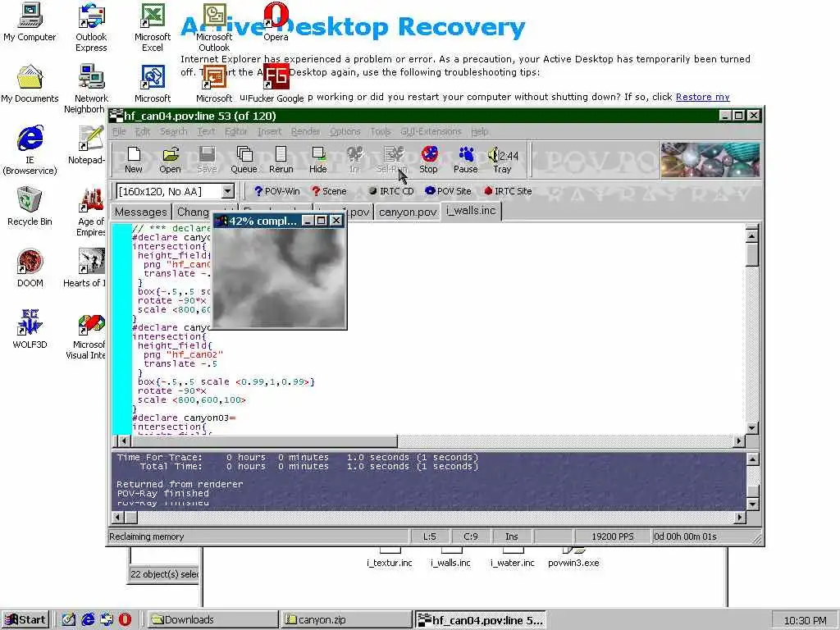Viewport: 840px width, 630px height.
Task: Click the taskbar clock showing 10:30 PM
Action: (806, 620)
